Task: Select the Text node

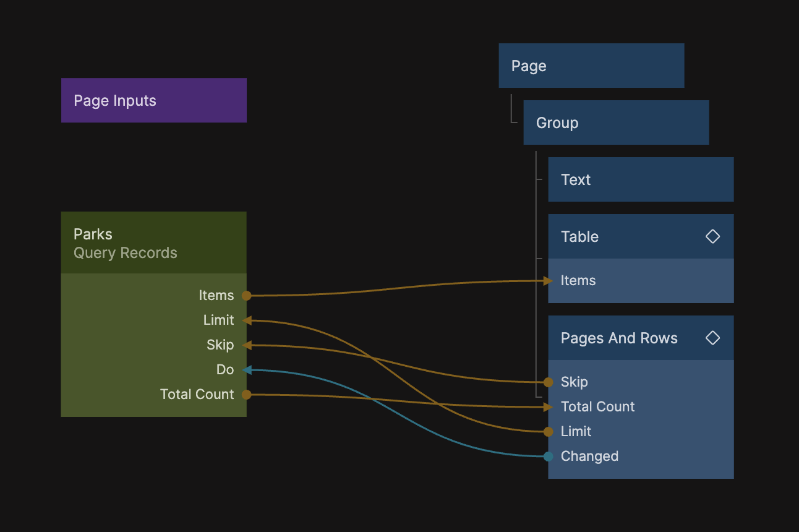Action: [x=640, y=179]
